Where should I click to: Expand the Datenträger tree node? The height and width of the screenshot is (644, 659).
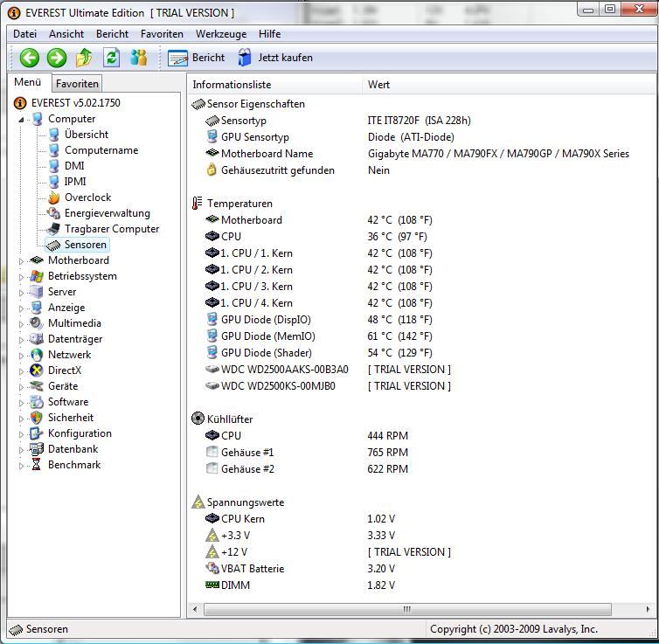(x=21, y=340)
